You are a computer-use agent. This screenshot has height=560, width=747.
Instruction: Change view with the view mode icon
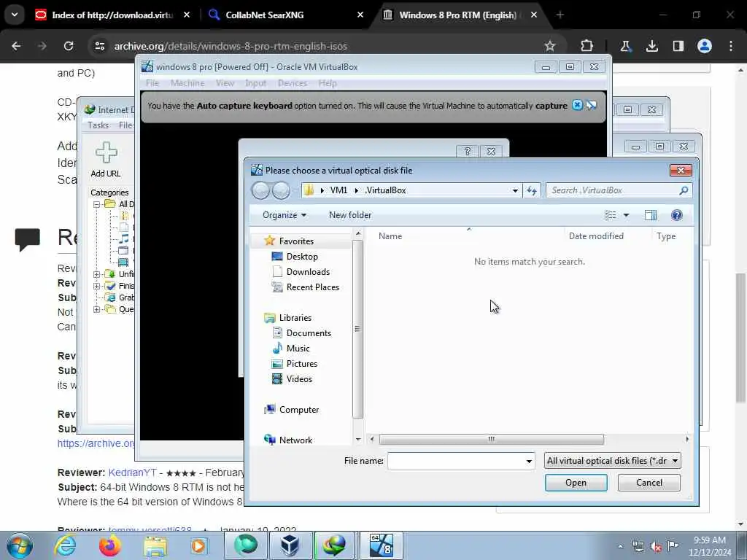click(x=611, y=215)
